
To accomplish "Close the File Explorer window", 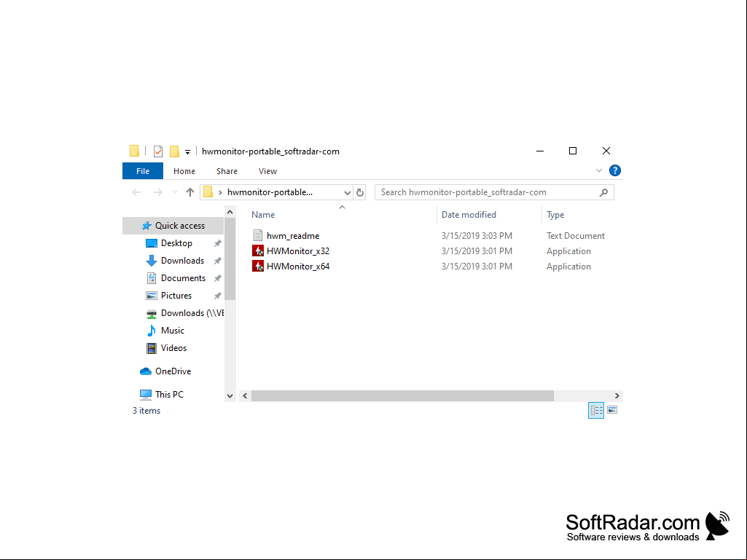I will click(x=606, y=151).
